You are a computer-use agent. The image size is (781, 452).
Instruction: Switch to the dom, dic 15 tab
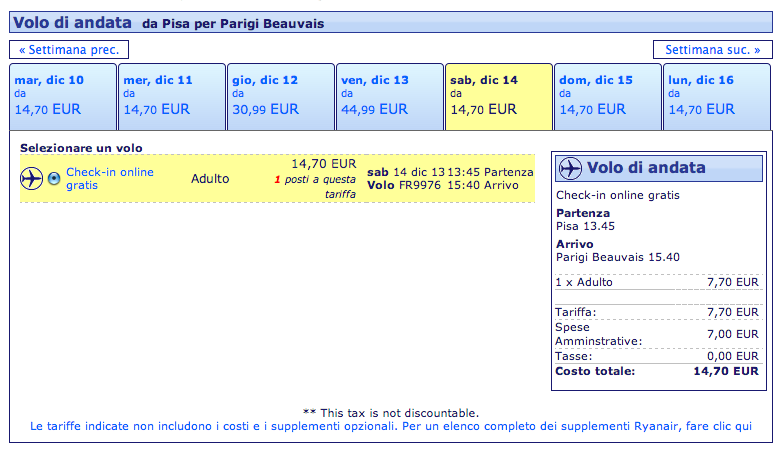pyautogui.click(x=607, y=96)
